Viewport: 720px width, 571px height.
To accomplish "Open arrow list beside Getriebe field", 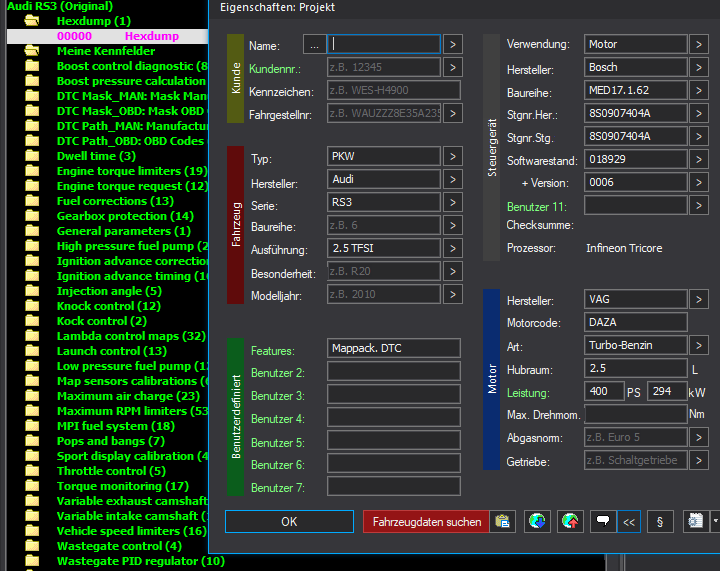I will coord(698,460).
